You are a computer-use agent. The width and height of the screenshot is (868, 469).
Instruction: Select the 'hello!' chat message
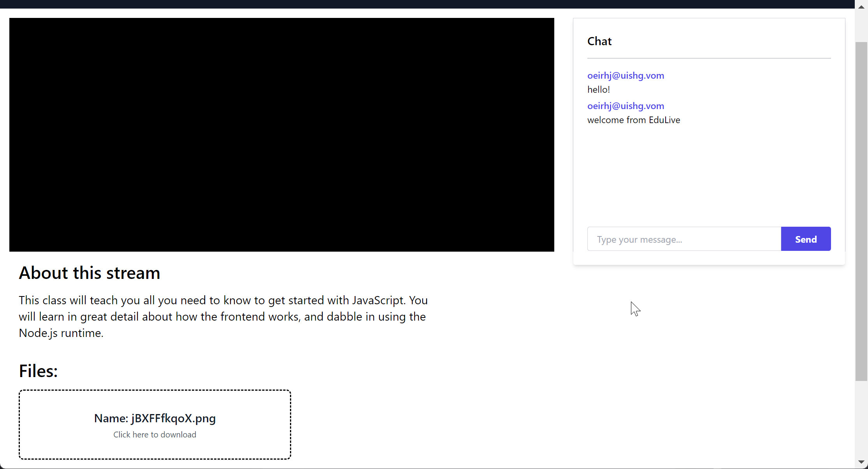click(x=598, y=90)
